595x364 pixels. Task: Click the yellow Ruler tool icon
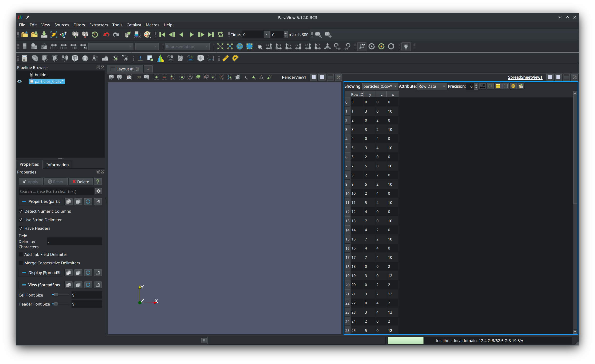(x=225, y=58)
